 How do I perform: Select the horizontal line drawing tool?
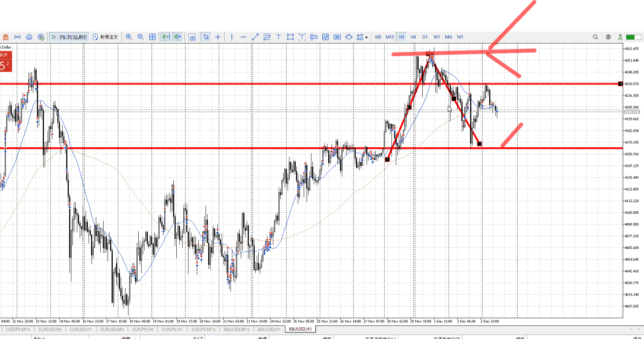pos(243,37)
